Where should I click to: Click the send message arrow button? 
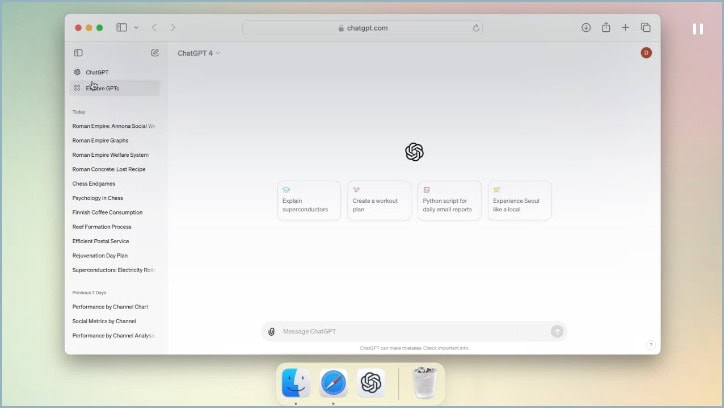coord(557,331)
